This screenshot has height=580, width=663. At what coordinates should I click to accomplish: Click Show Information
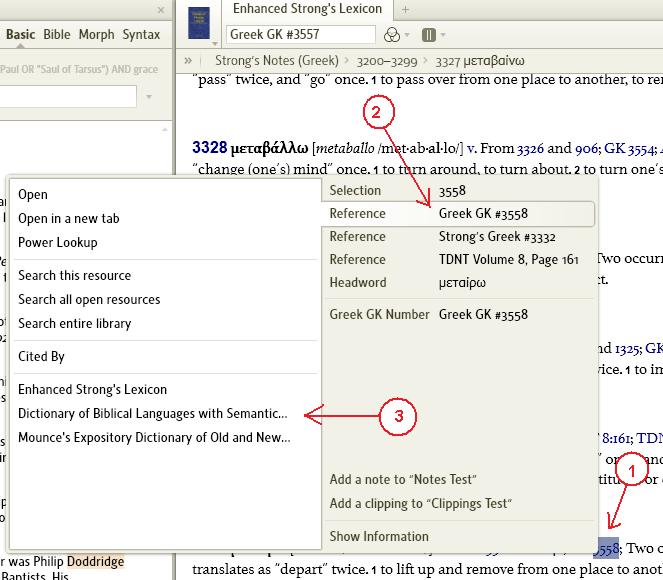click(x=379, y=536)
